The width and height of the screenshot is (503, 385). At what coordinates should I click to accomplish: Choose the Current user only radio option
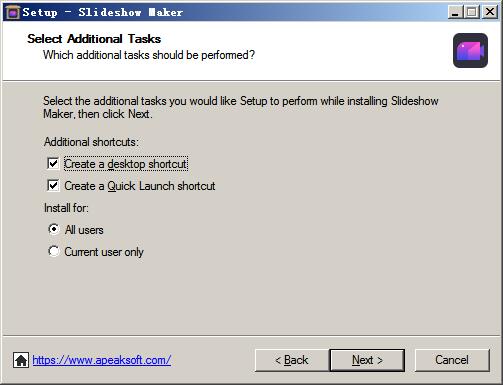tap(54, 251)
